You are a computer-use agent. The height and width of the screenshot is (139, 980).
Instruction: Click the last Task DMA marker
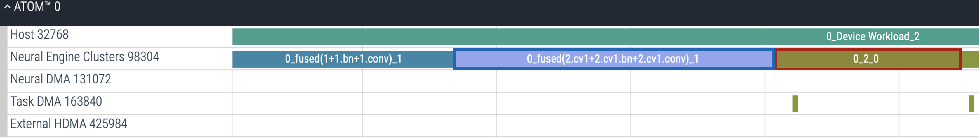[x=971, y=104]
